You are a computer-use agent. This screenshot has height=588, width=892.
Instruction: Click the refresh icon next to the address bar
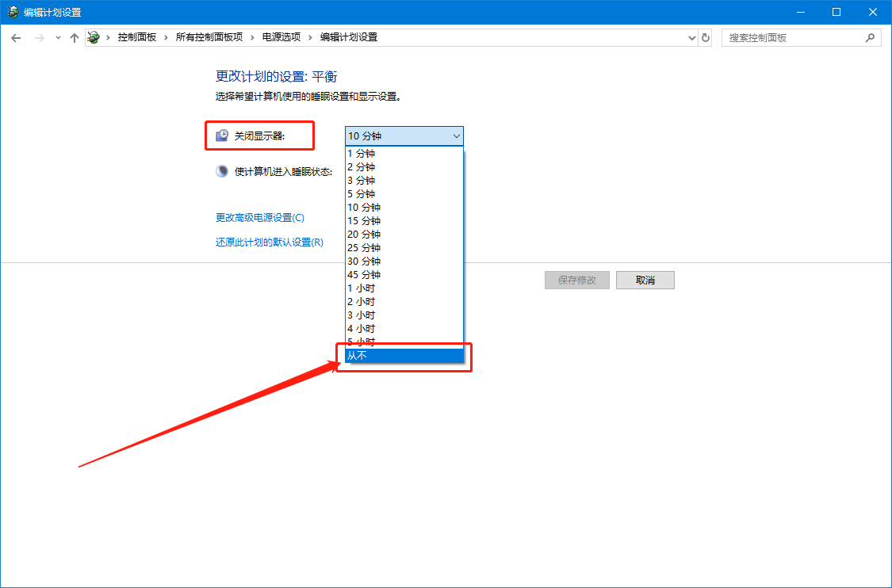pyautogui.click(x=705, y=36)
